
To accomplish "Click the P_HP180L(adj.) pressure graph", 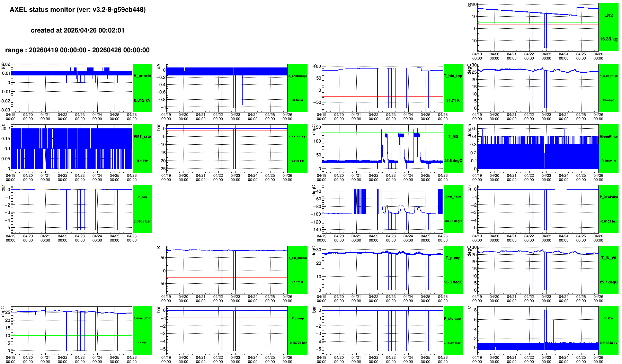I will (227, 148).
